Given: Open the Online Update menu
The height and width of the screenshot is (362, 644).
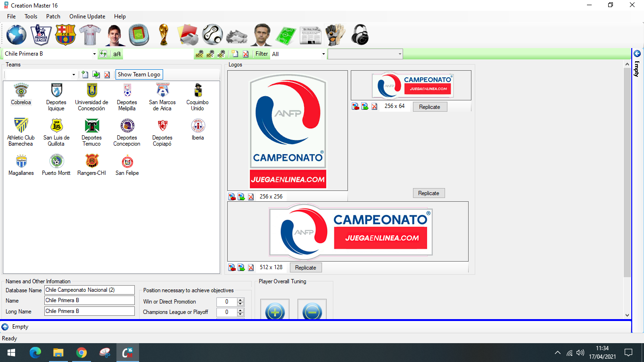Looking at the screenshot, I should coord(87,16).
